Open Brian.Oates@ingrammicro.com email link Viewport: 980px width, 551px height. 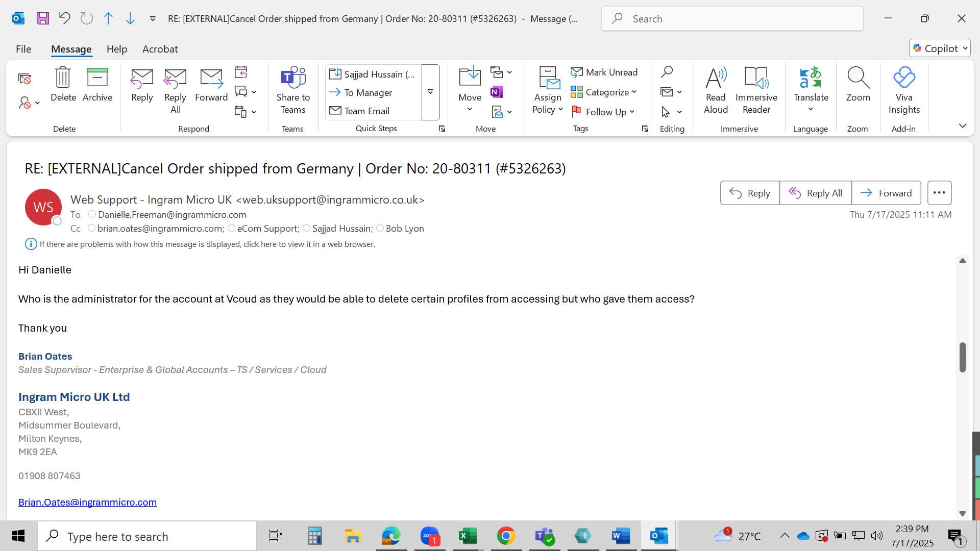pyautogui.click(x=88, y=502)
